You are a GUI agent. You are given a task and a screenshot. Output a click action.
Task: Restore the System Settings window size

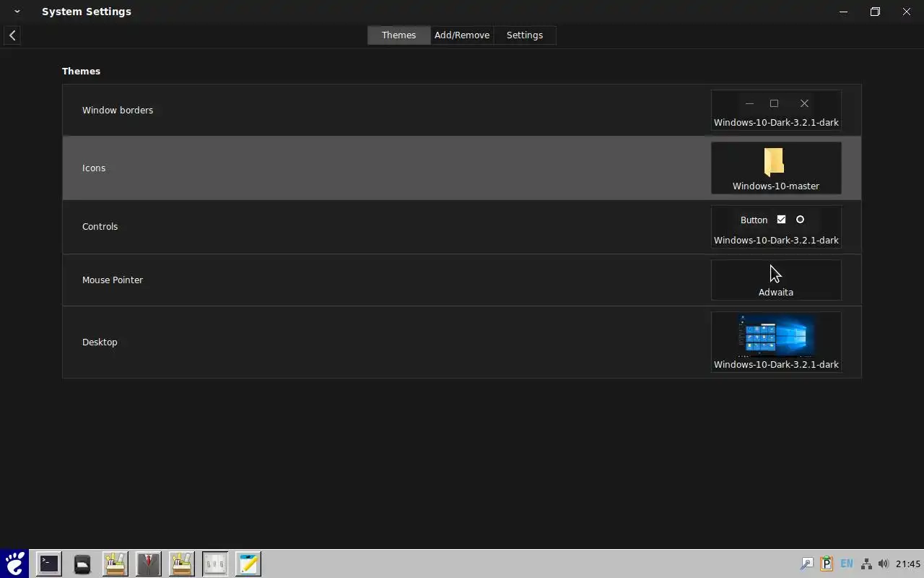[x=875, y=12]
